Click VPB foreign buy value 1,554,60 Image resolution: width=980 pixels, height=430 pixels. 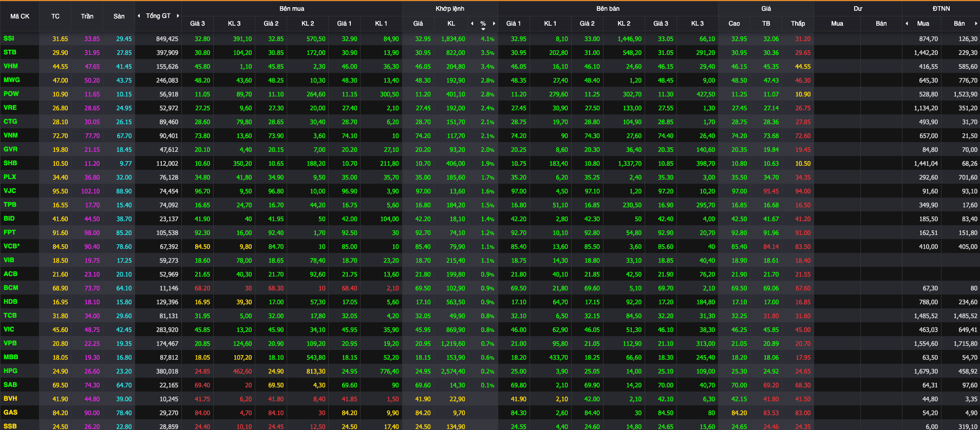tap(926, 344)
